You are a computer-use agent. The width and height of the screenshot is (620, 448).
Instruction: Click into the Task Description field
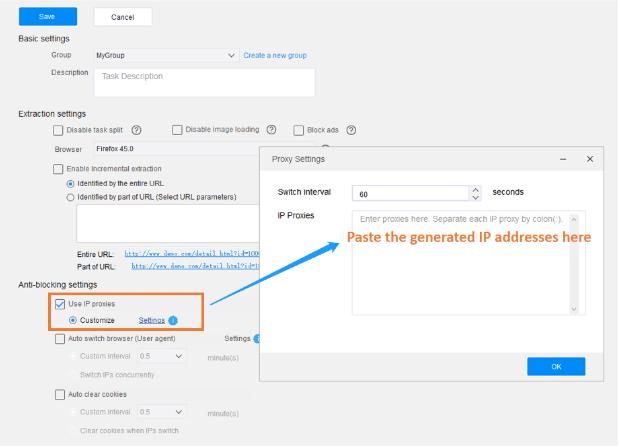tap(204, 83)
